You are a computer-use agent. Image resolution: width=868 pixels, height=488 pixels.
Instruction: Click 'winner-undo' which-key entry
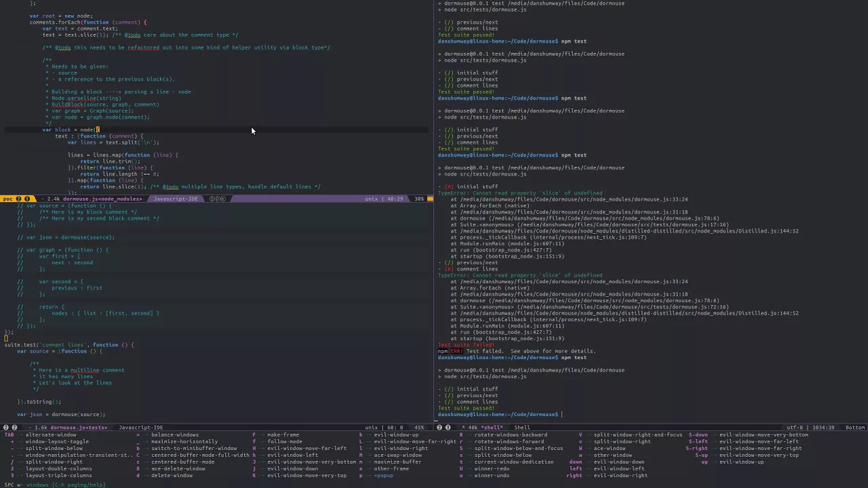[x=492, y=475]
